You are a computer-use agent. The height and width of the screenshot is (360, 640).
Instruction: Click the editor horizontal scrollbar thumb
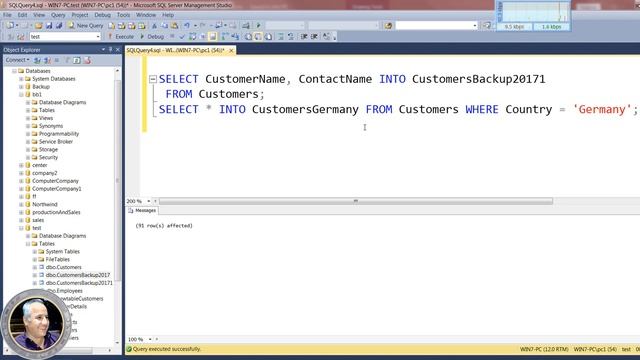pos(356,201)
